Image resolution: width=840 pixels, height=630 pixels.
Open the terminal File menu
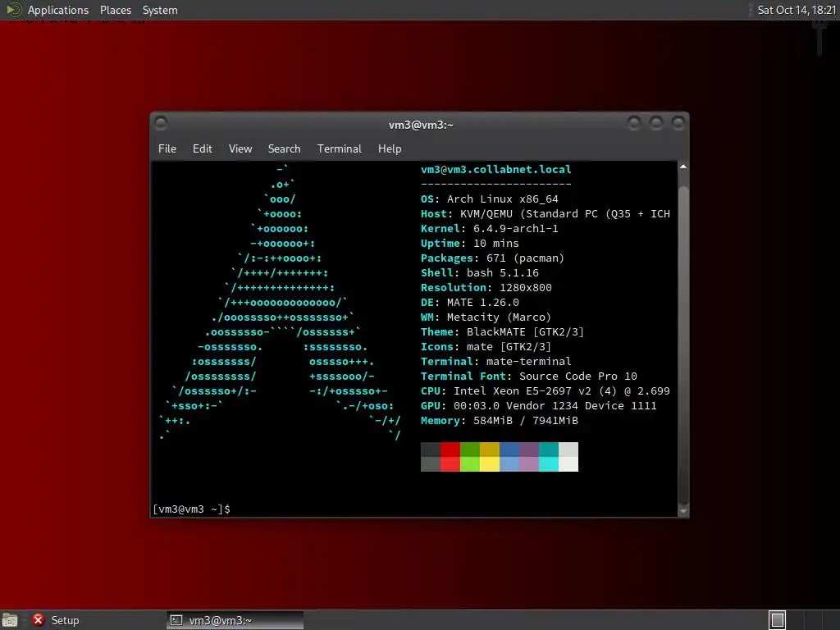coord(167,149)
